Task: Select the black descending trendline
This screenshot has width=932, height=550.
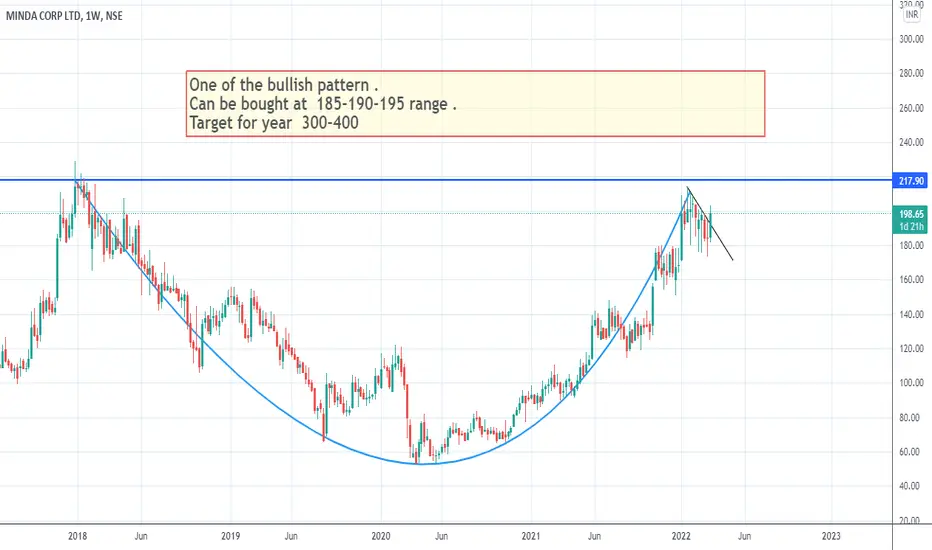Action: [711, 225]
